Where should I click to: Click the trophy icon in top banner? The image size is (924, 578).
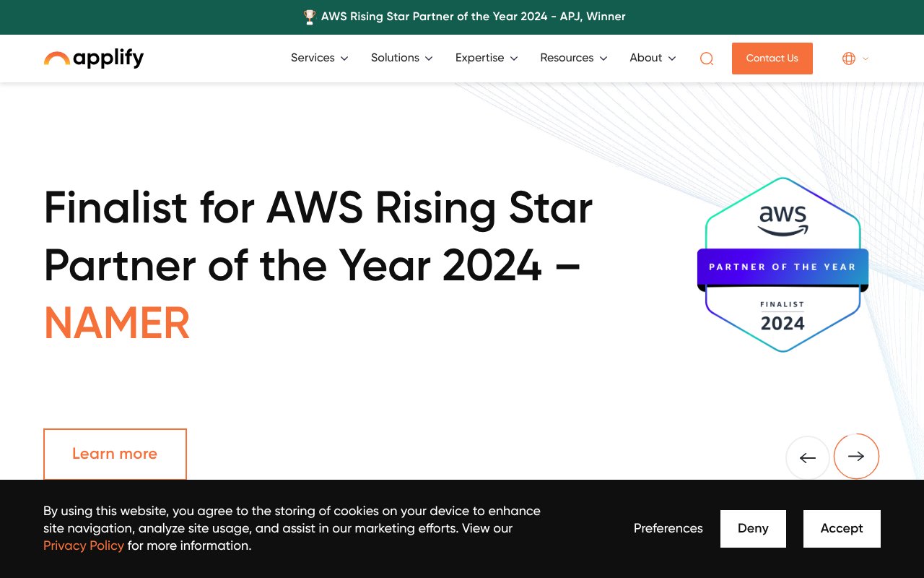point(310,17)
